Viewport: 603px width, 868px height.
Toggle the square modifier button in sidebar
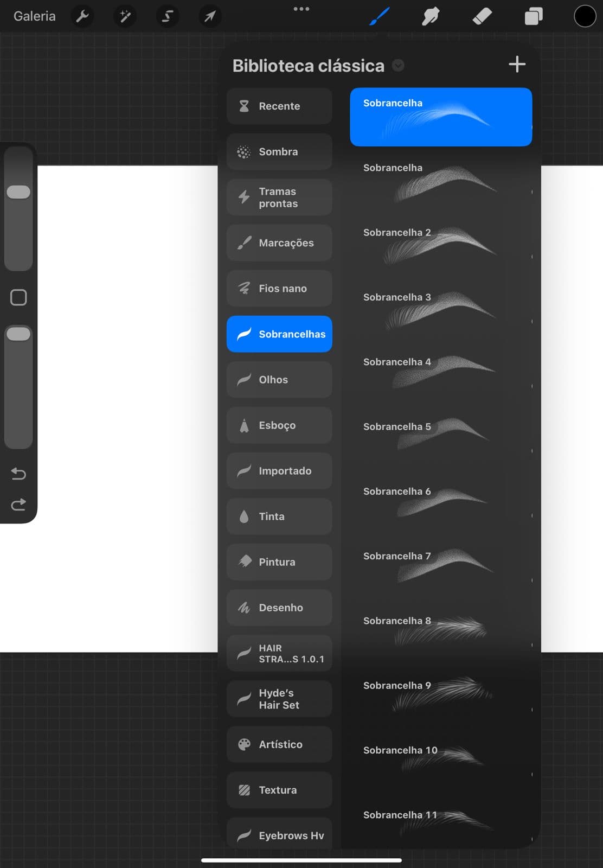tap(18, 297)
